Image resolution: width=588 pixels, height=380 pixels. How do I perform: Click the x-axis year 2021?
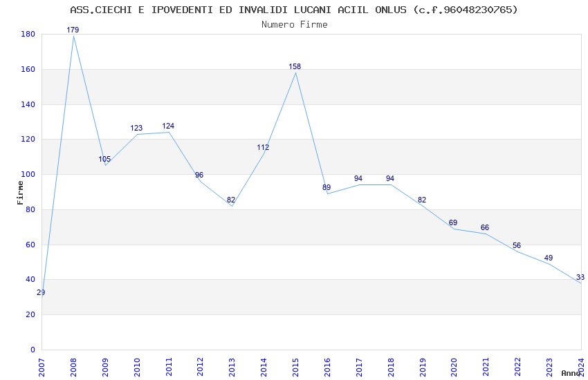click(486, 367)
